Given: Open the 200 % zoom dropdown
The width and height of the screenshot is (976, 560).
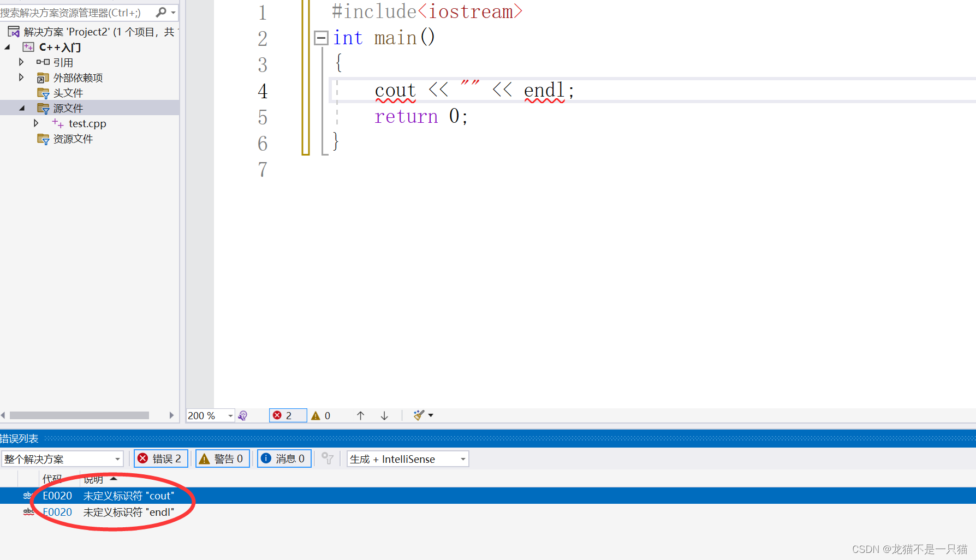Looking at the screenshot, I should (230, 415).
